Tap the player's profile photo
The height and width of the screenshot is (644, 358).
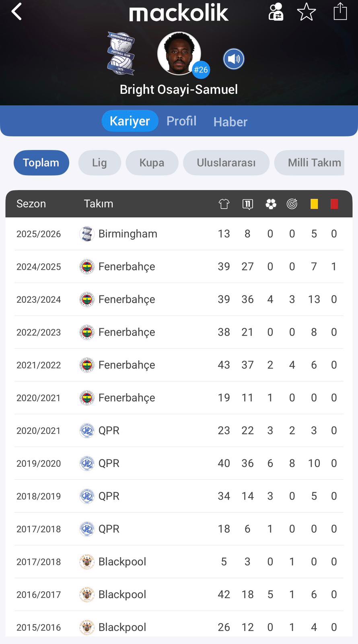179,54
